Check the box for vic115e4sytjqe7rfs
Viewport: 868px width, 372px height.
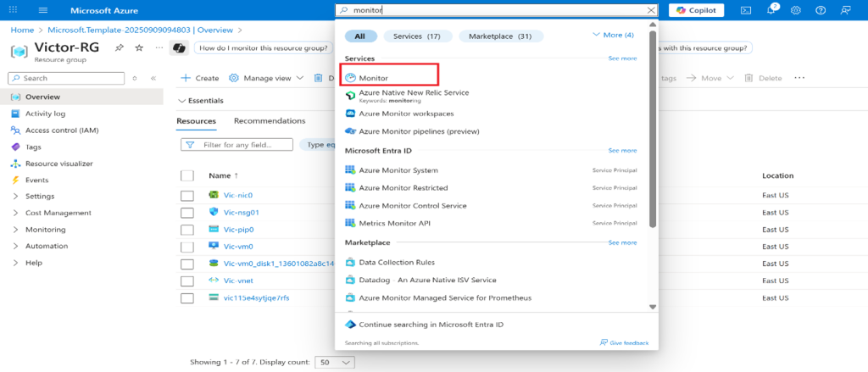[187, 298]
